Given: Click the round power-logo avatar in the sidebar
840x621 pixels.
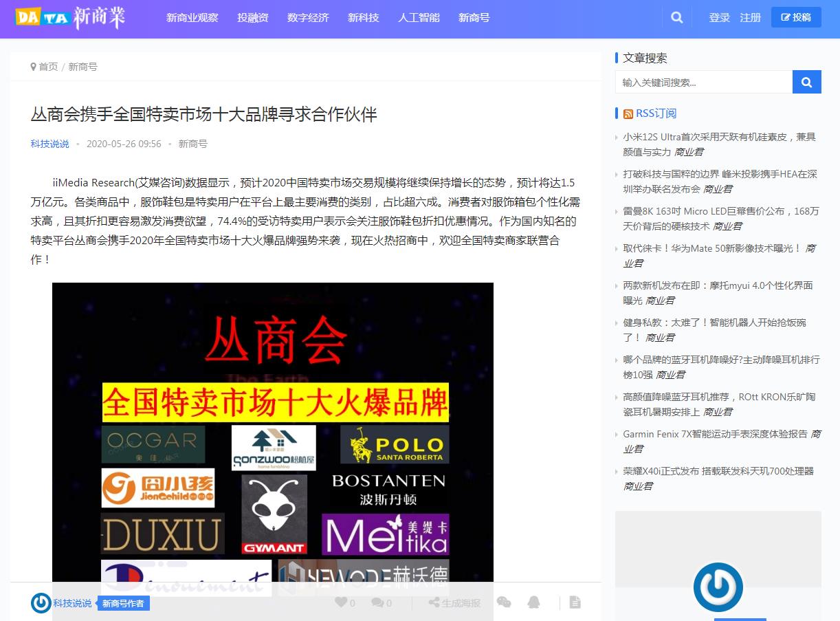Looking at the screenshot, I should click(x=718, y=587).
